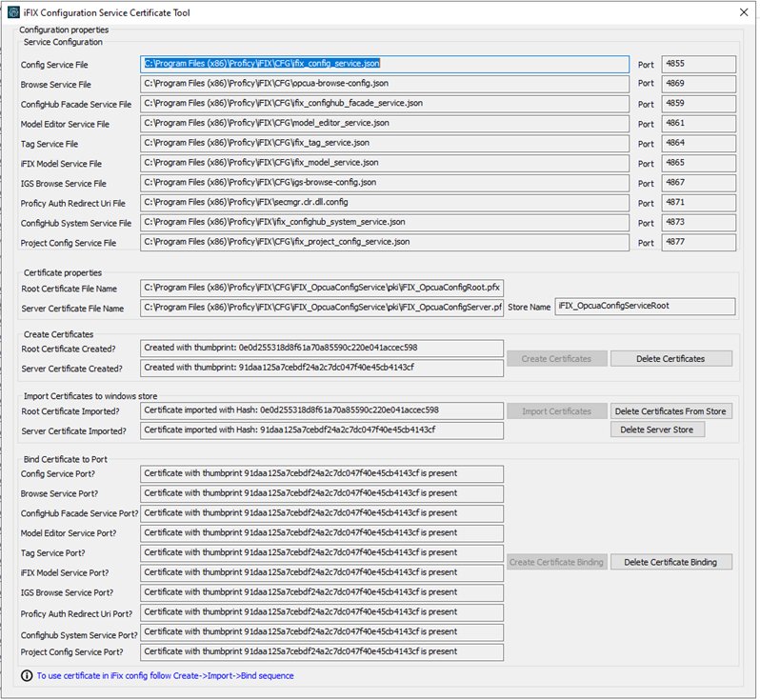Click the 'Store Name' label

[529, 308]
